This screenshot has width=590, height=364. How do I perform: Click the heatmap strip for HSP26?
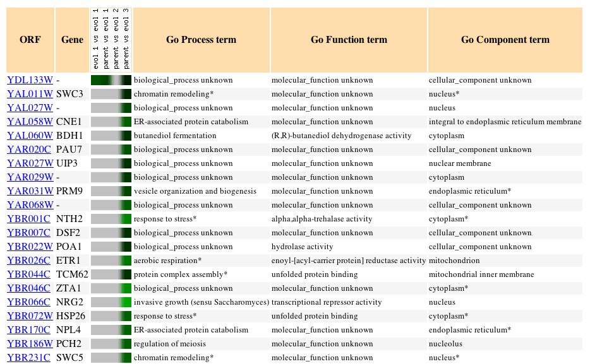click(x=111, y=316)
